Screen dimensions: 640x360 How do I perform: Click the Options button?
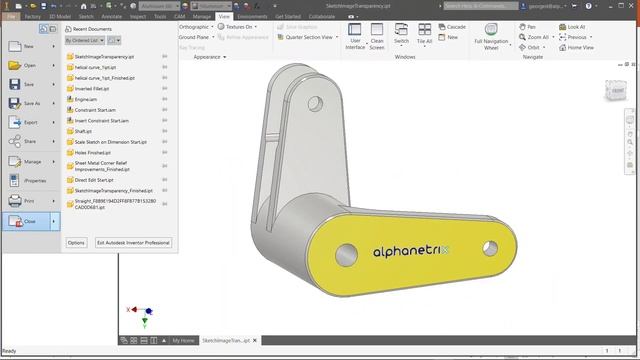tap(76, 242)
